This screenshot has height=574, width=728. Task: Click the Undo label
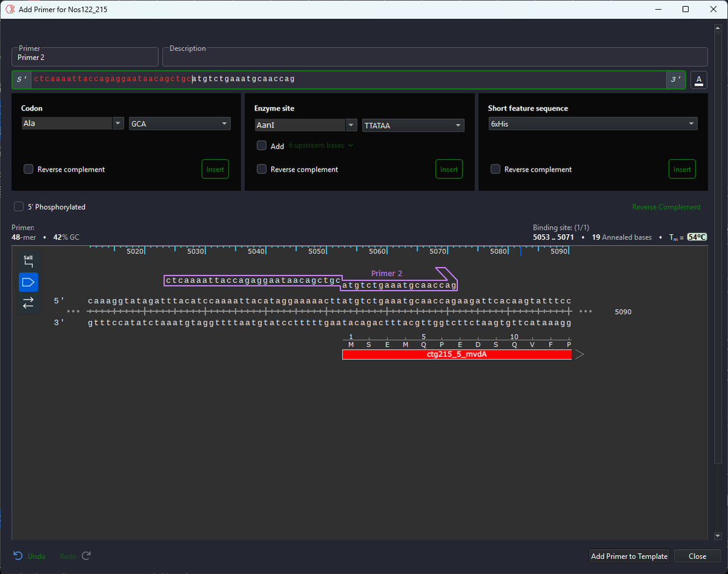[36, 556]
